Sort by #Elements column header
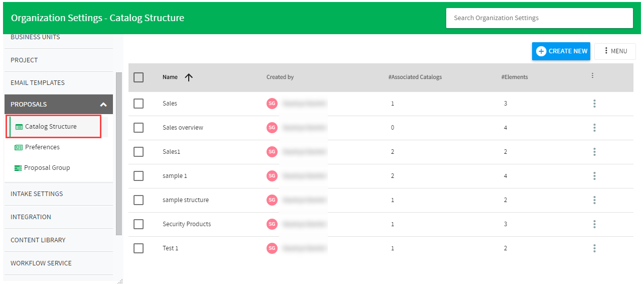This screenshot has height=284, width=644. (514, 77)
